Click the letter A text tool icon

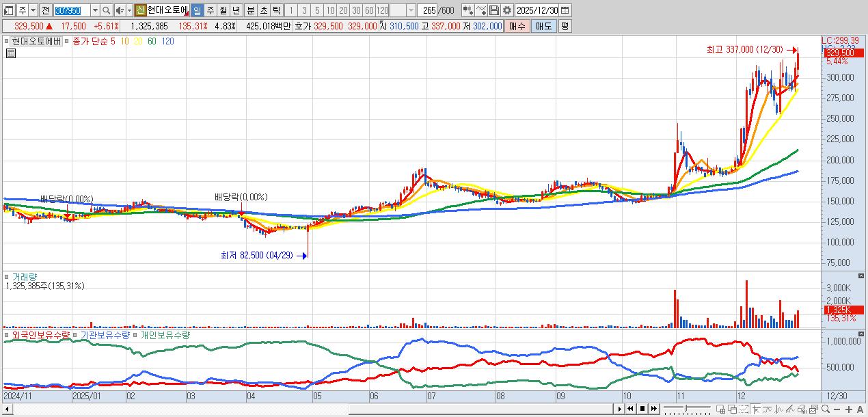coord(860,409)
